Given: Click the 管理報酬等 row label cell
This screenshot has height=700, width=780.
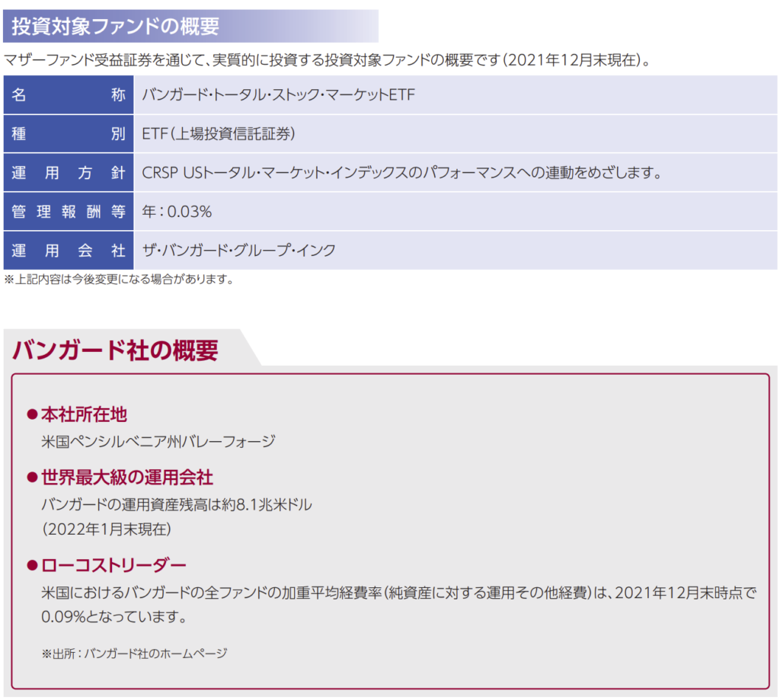Looking at the screenshot, I should (68, 212).
